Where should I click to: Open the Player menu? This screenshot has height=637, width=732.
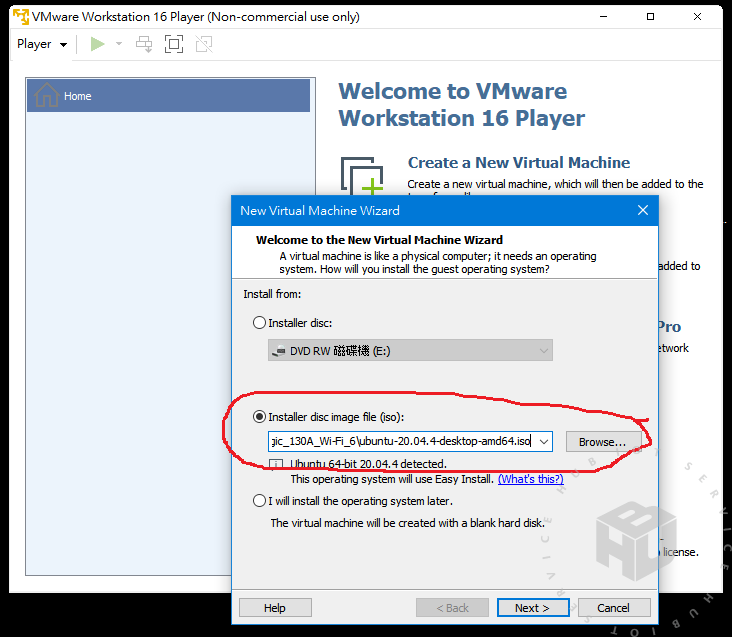click(x=42, y=44)
